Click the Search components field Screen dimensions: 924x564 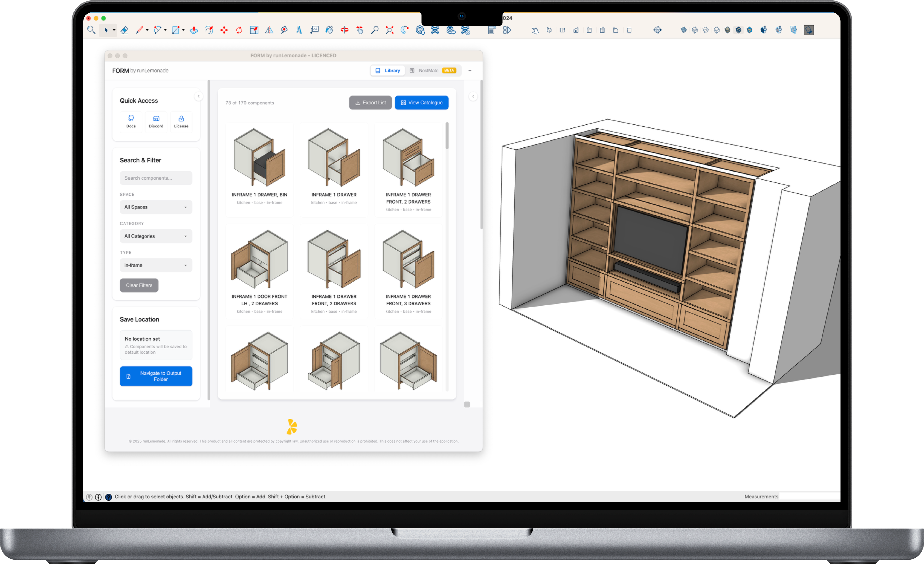(156, 178)
